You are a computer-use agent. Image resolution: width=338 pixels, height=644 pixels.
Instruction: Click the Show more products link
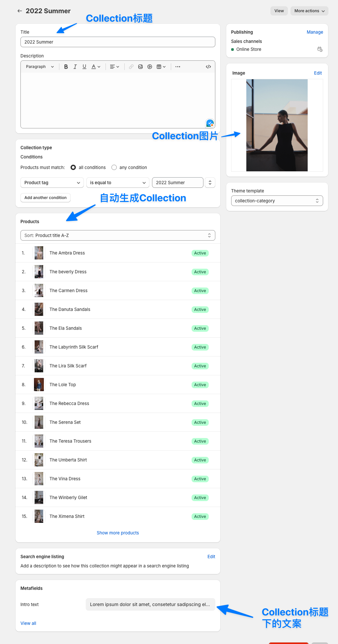(x=118, y=533)
